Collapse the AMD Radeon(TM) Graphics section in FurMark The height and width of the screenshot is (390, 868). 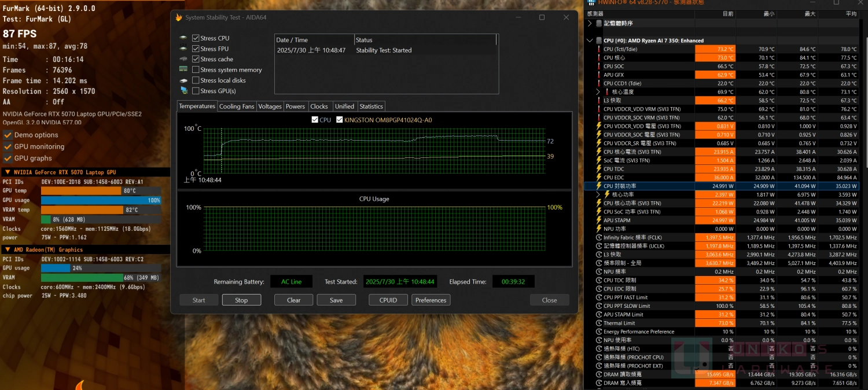[8, 250]
